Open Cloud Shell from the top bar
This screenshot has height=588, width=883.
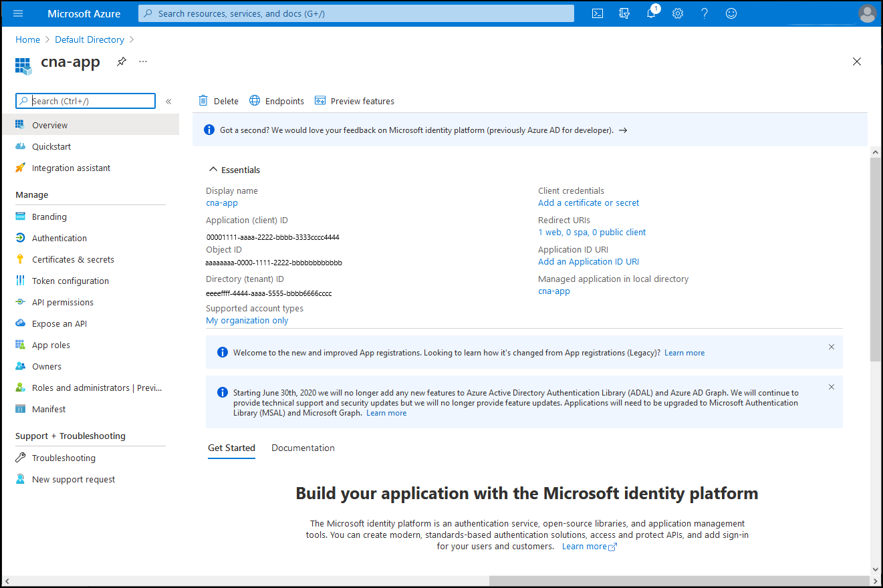[598, 13]
